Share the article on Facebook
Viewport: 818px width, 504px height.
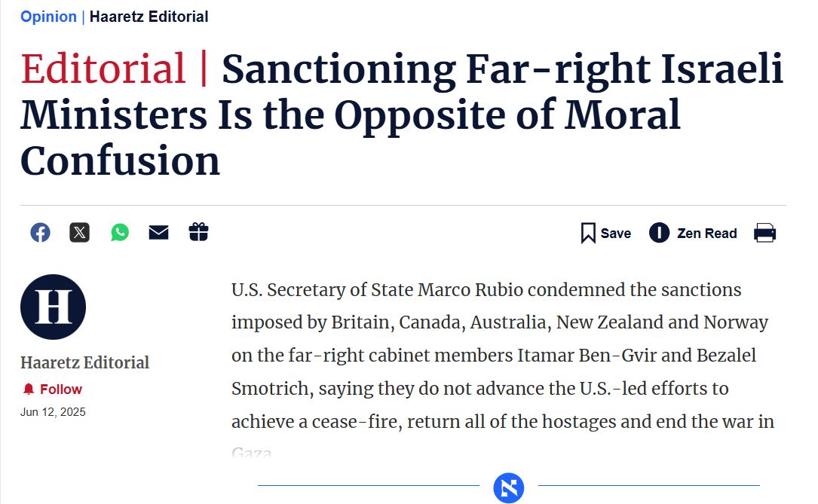point(40,233)
